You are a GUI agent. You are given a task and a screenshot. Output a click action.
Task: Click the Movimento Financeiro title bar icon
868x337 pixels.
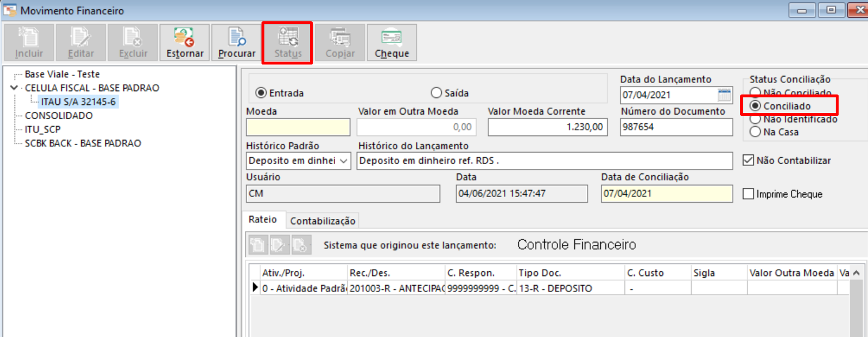click(x=10, y=10)
